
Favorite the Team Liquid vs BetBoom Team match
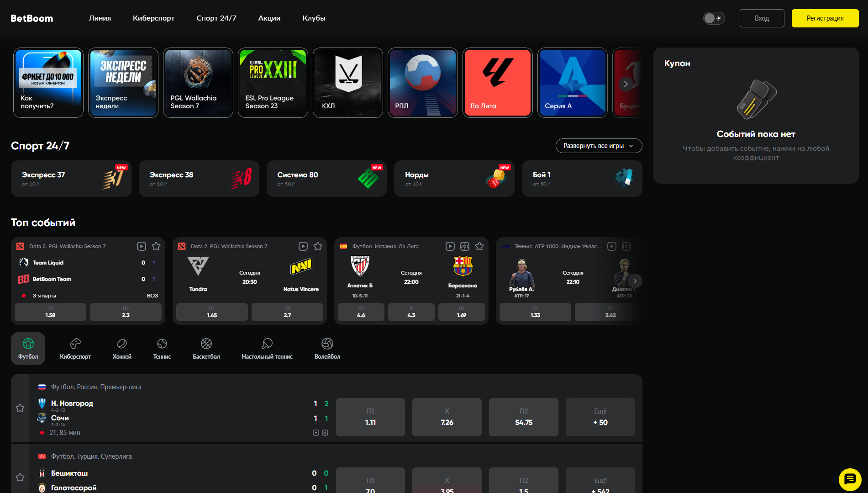[x=156, y=246]
